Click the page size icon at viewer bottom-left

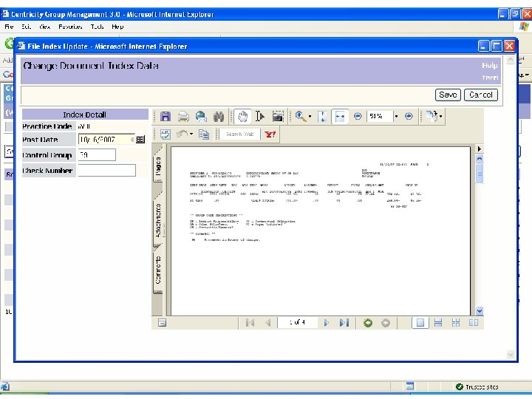click(162, 323)
